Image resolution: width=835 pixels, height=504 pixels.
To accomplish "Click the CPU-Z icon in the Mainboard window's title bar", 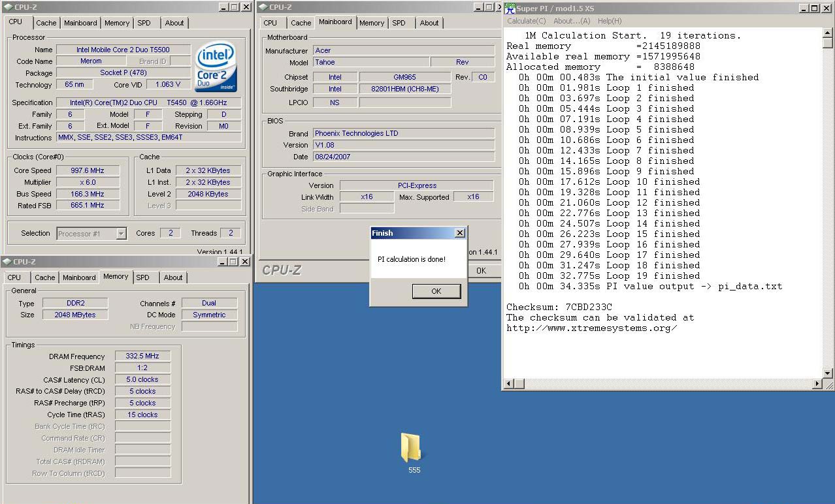I will click(x=263, y=7).
